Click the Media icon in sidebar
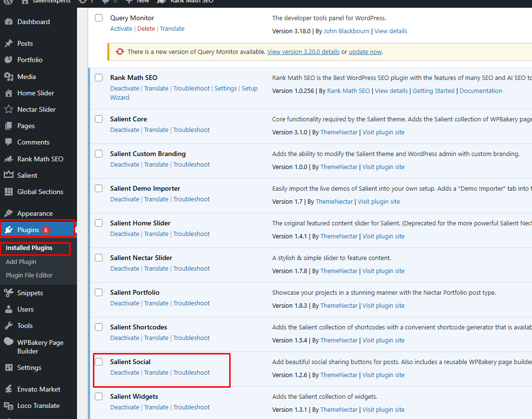The image size is (532, 419). tap(9, 77)
